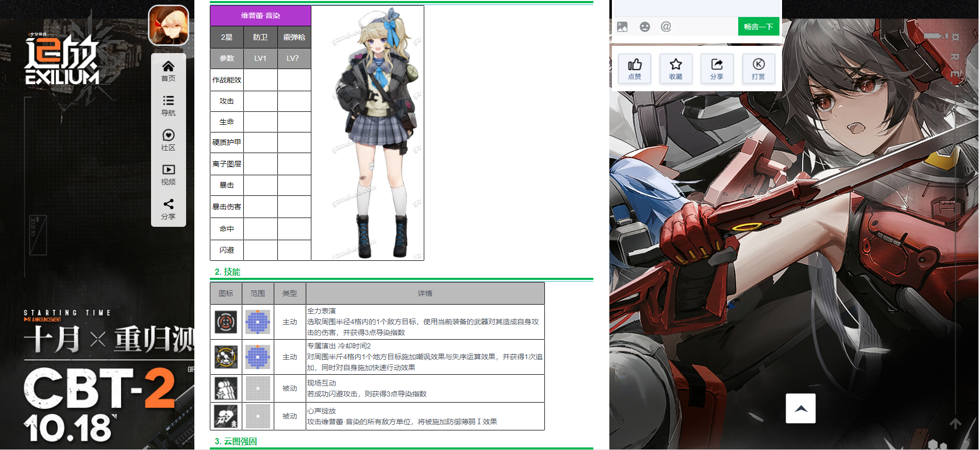Click the 参数 header cell
The image size is (980, 450).
(227, 58)
